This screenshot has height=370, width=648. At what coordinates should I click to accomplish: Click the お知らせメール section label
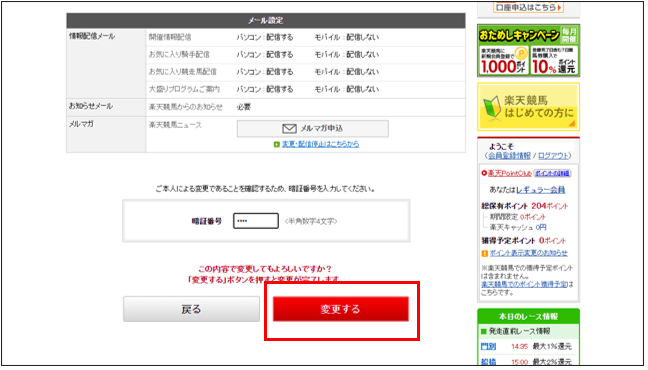click(91, 106)
